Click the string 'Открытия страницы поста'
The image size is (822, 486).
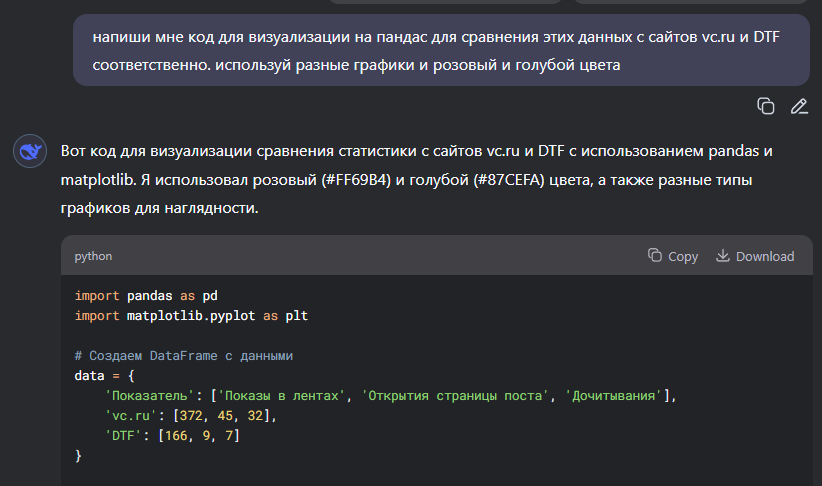pos(455,395)
